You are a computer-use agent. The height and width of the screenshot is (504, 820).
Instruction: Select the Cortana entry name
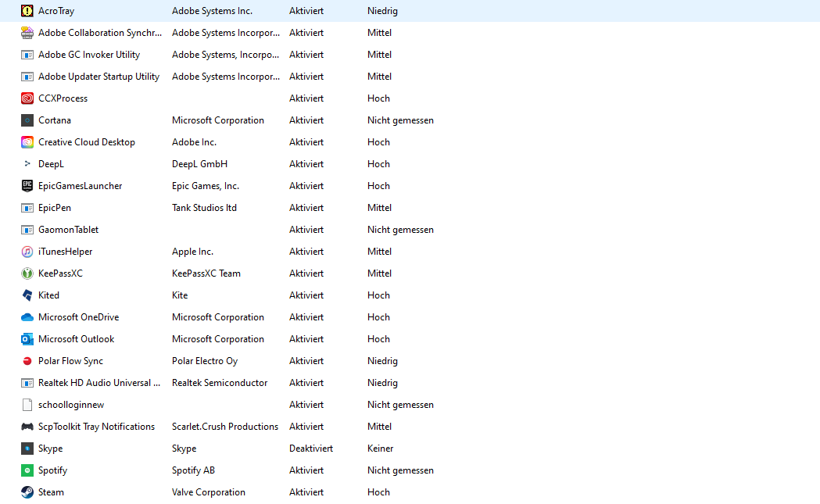click(55, 120)
